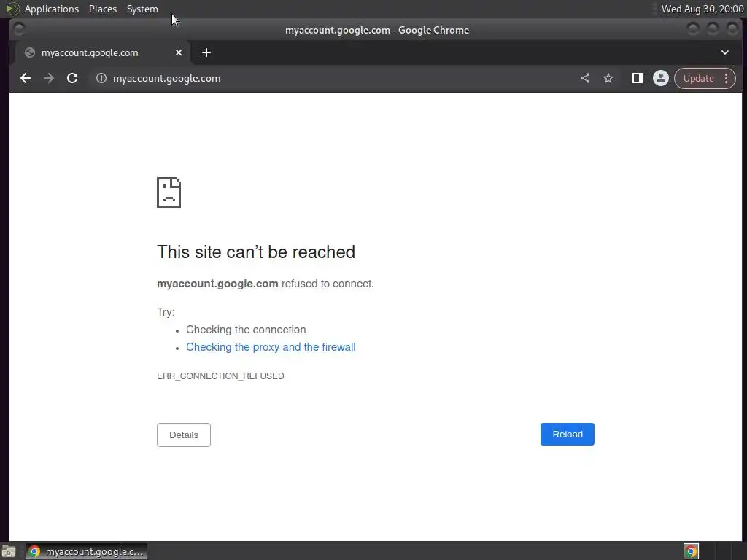The width and height of the screenshot is (747, 560).
Task: View site information icon in address bar
Action: click(101, 78)
